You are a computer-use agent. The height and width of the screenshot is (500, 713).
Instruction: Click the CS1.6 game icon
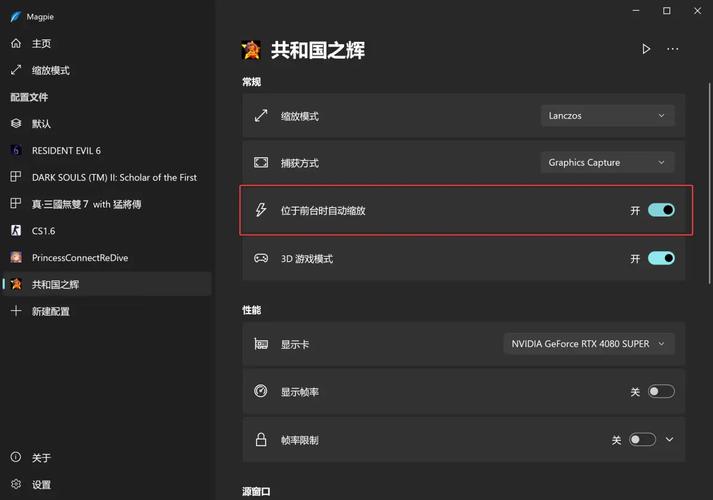[16, 230]
